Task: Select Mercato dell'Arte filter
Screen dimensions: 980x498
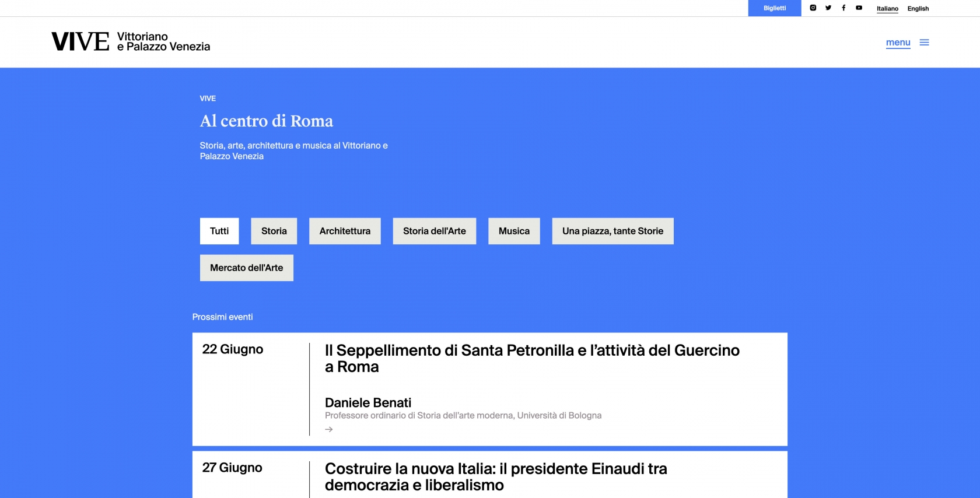Action: [x=247, y=268]
